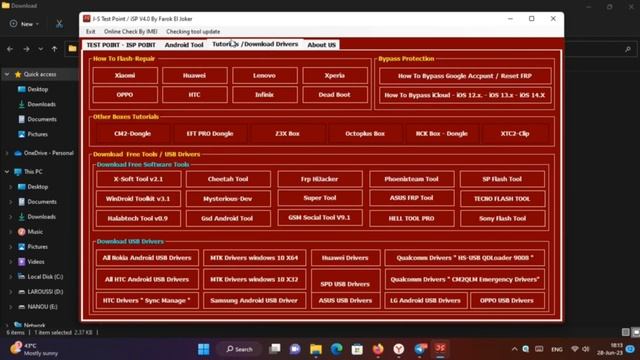The height and width of the screenshot is (360, 640).
Task: Download Gsd Android Tool
Action: tap(228, 218)
